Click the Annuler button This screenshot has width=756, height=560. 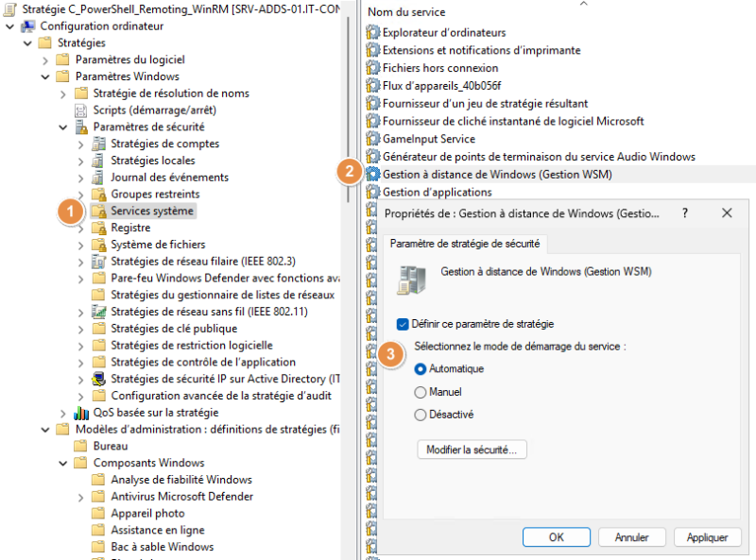click(631, 537)
